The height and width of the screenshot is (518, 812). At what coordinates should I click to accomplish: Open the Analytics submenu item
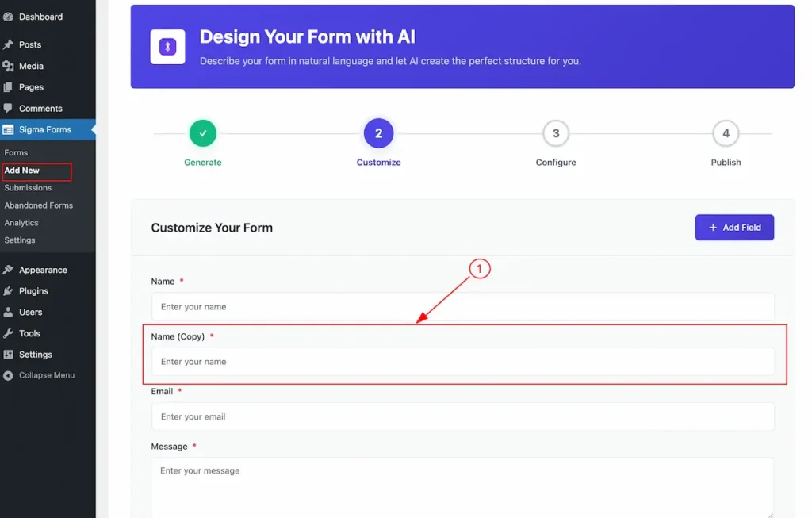point(21,223)
